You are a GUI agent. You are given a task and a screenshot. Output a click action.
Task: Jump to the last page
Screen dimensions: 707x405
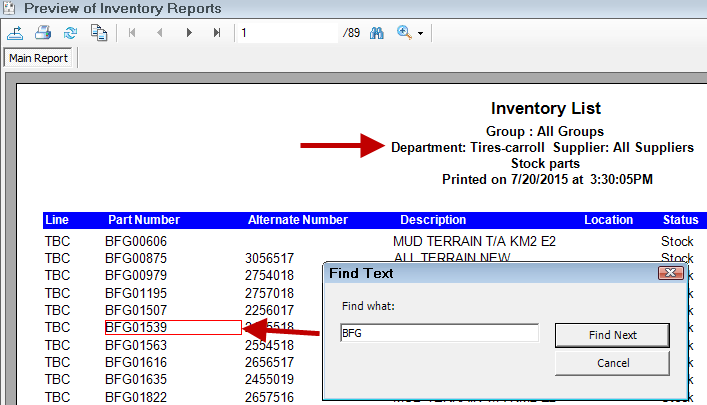pos(217,33)
